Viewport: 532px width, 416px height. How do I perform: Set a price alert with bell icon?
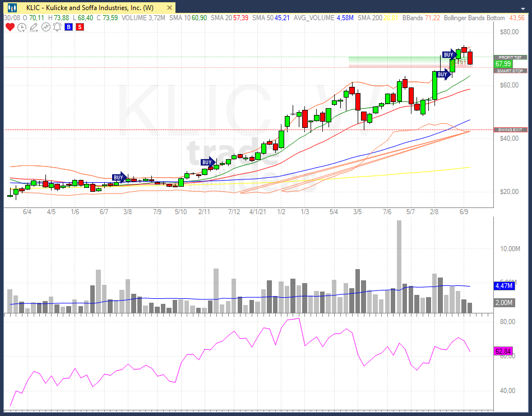[57, 27]
